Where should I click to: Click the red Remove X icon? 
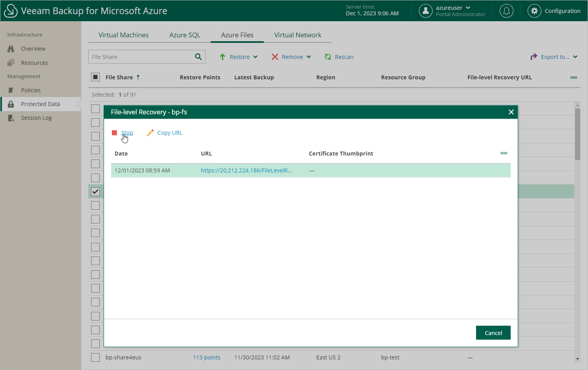click(x=275, y=57)
